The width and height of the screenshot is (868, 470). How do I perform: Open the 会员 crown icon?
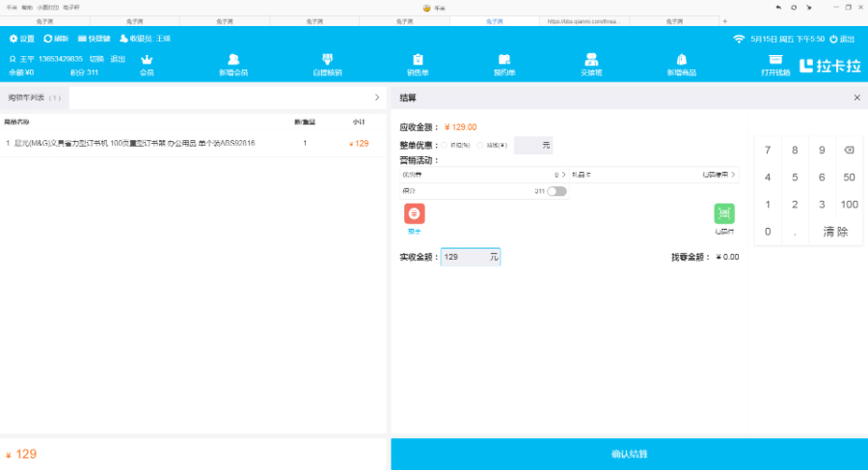point(147,60)
